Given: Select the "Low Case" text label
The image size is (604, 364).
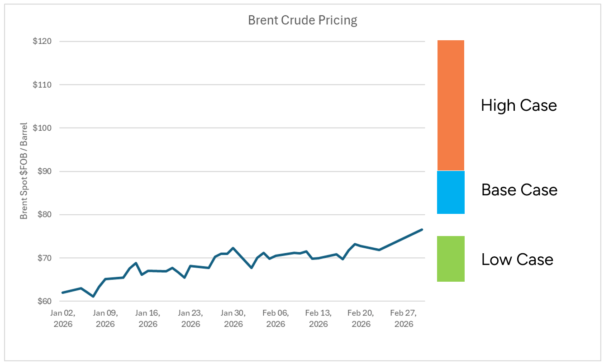Looking at the screenshot, I should [517, 260].
